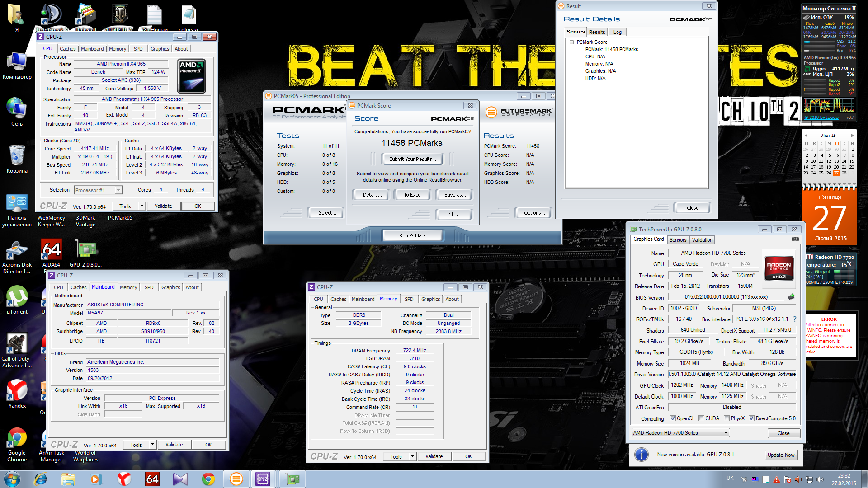This screenshot has height=488, width=868.
Task: Click the Save as... button
Action: (454, 195)
